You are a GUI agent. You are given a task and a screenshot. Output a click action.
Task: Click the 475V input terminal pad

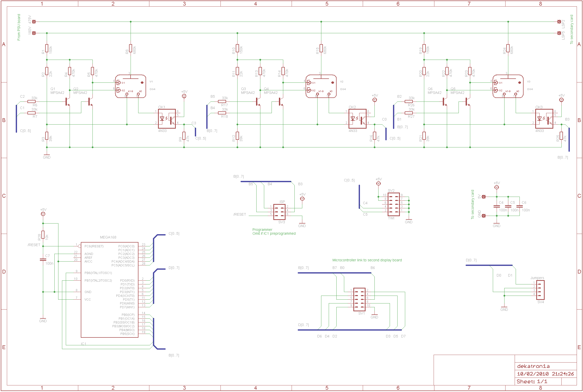pos(34,22)
